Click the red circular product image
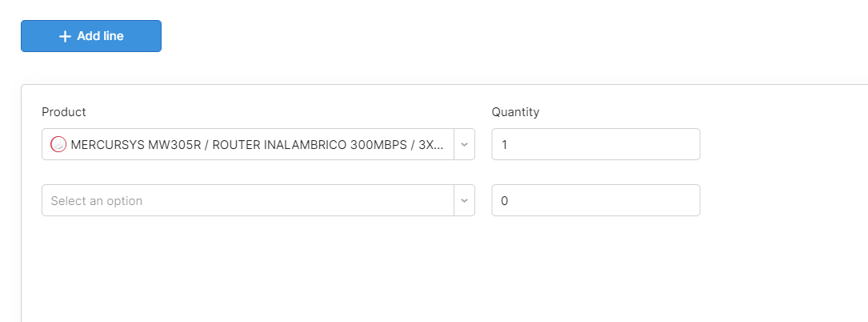Viewport: 868px width, 322px height. [x=58, y=145]
